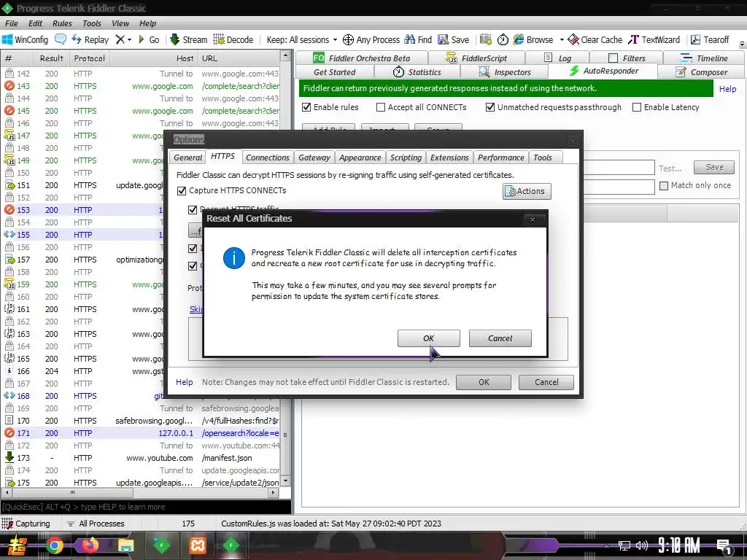
Task: Click OK in the Options window
Action: pos(484,382)
